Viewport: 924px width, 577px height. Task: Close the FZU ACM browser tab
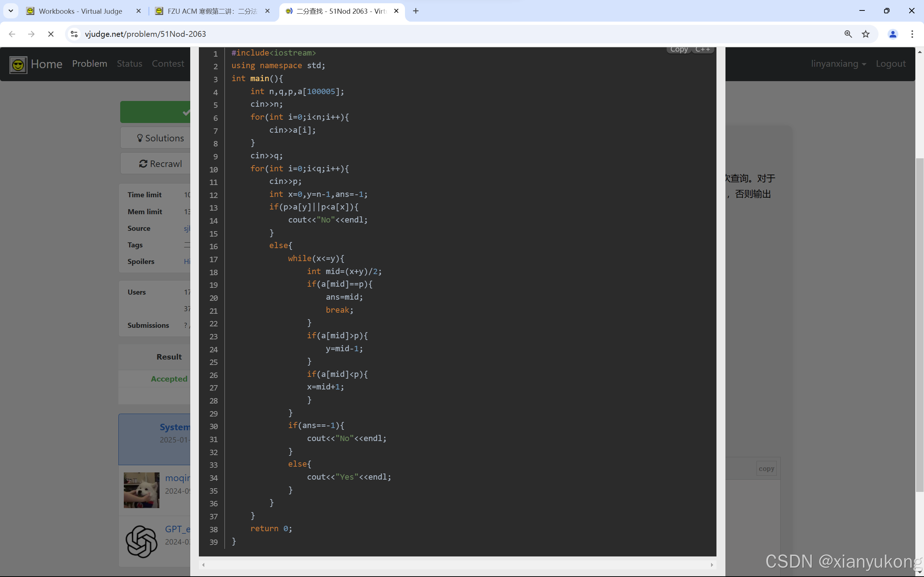point(267,11)
